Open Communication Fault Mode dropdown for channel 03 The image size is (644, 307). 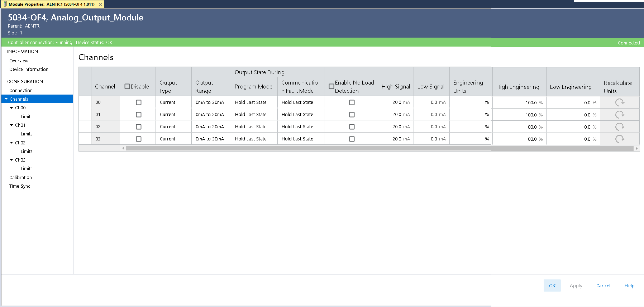coord(301,139)
